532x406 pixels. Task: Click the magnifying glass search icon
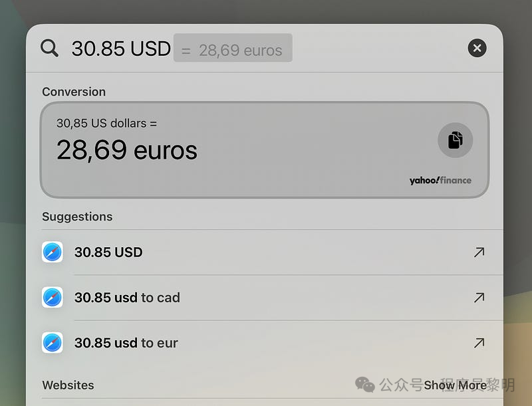50,48
